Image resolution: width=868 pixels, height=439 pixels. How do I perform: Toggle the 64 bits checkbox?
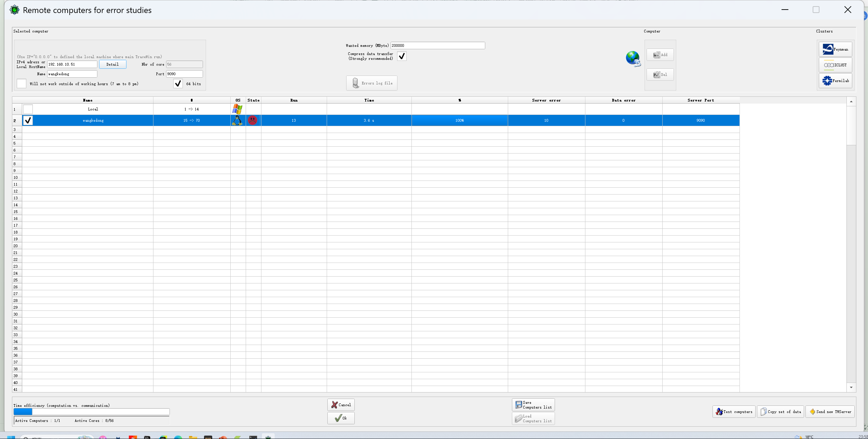tap(178, 84)
